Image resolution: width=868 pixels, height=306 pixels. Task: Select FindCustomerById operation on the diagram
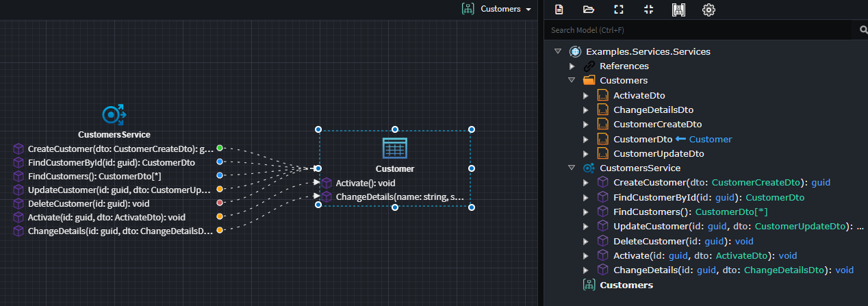(x=112, y=162)
